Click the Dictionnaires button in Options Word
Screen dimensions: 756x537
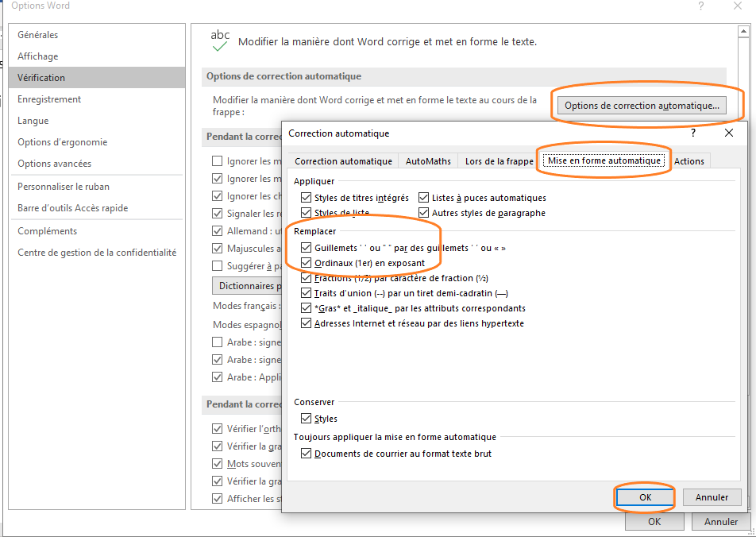tap(247, 286)
